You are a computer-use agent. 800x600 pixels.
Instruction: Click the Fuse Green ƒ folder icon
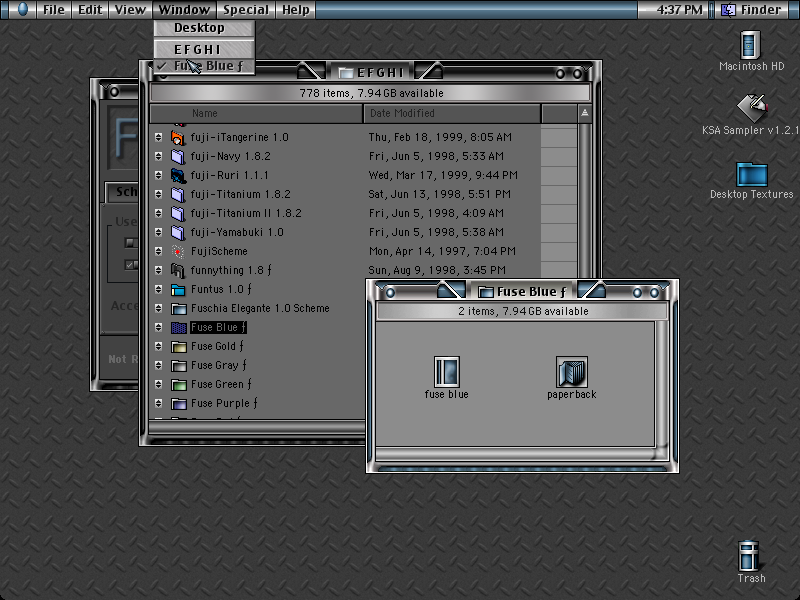tap(178, 384)
